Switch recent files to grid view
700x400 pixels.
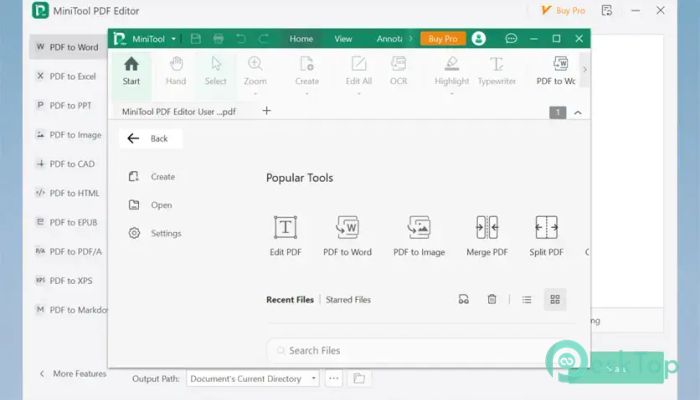coord(555,300)
